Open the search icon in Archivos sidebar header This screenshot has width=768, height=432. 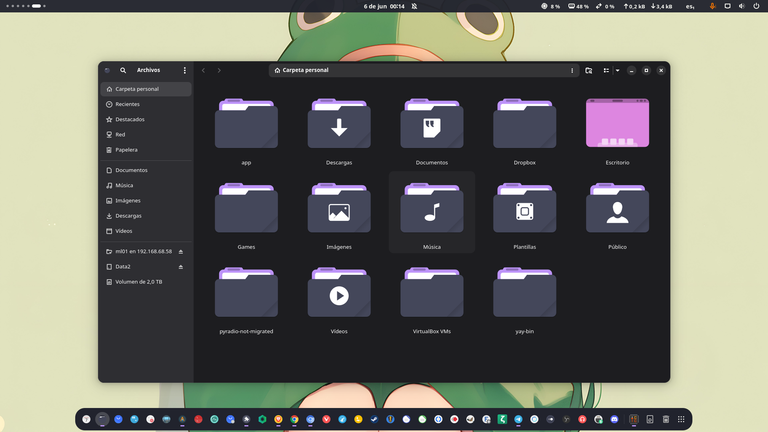click(x=123, y=71)
